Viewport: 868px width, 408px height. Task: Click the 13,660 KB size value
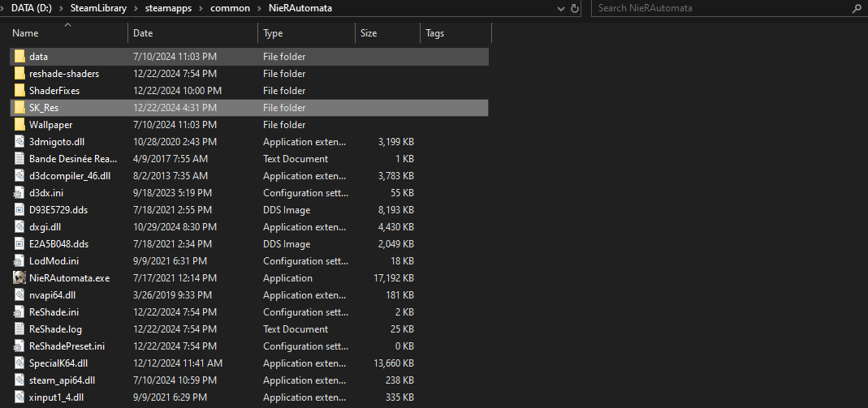click(x=394, y=363)
